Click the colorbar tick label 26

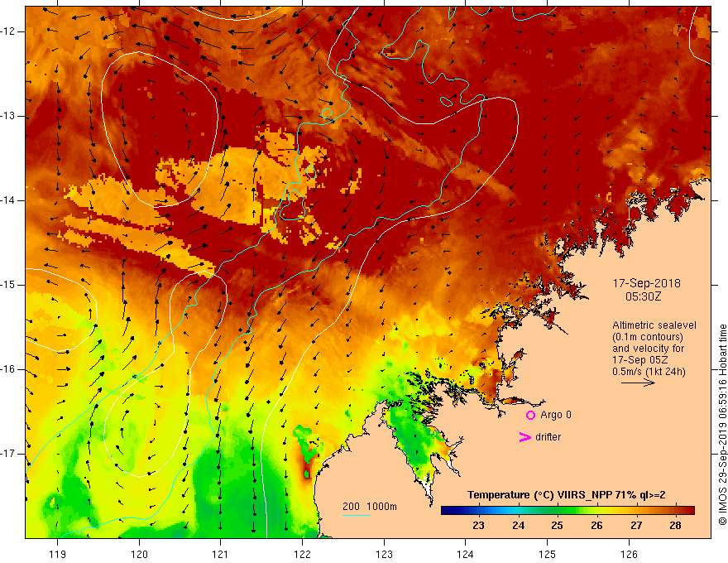pos(596,526)
